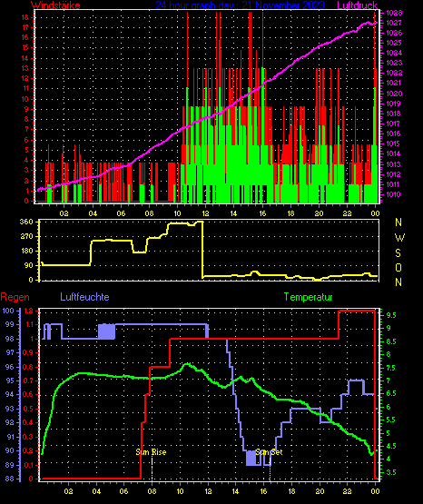
Task: Click the Windstärke legend label
Action: [x=55, y=5]
